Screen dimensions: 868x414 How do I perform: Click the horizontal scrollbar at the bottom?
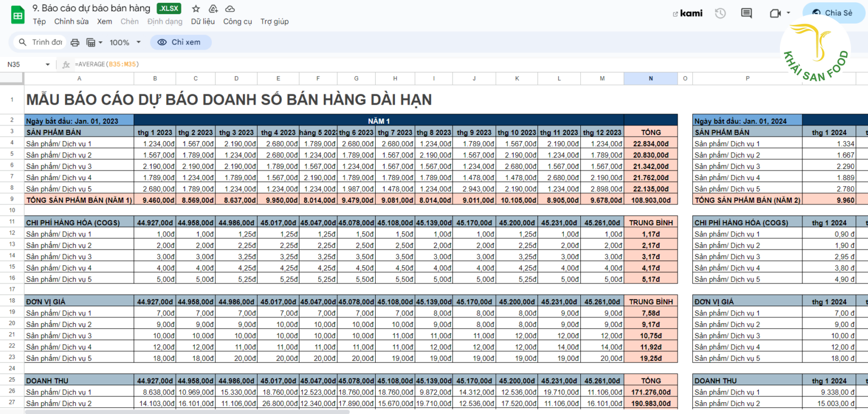(186, 412)
